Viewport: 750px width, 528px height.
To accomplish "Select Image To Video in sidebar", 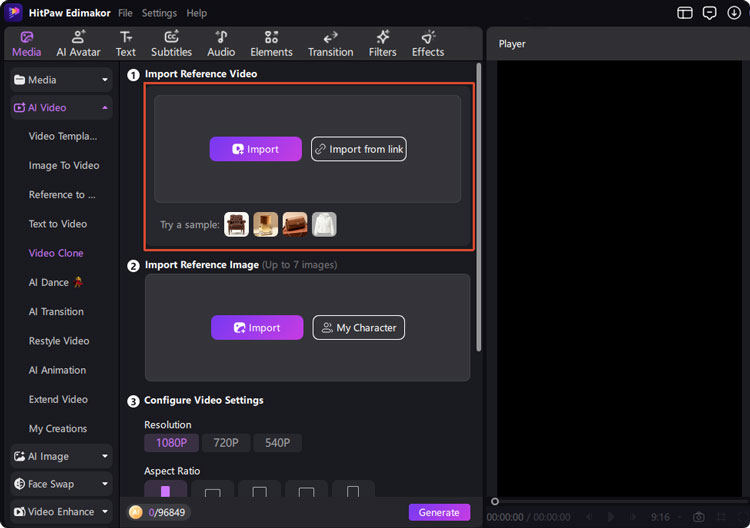I will coord(64,165).
